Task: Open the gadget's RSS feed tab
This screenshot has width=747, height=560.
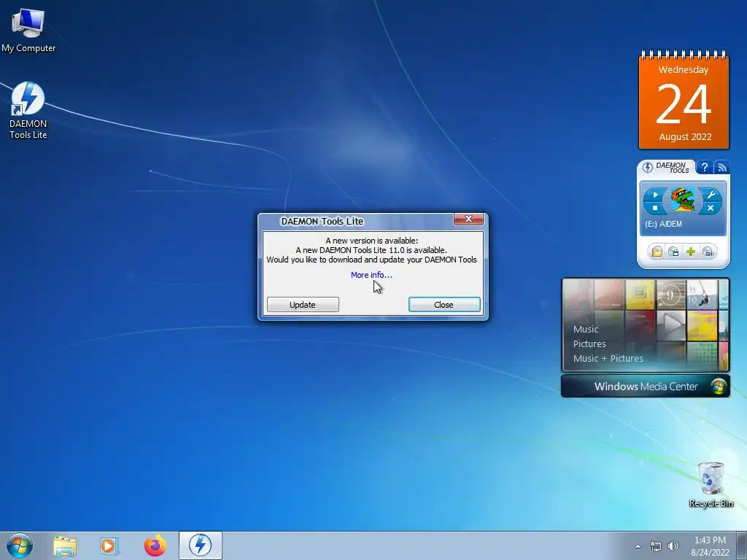Action: (721, 167)
